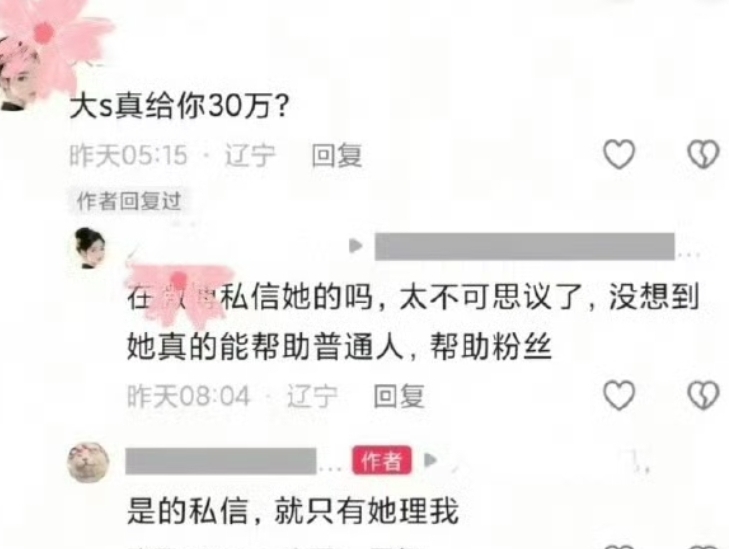729x549 pixels.
Task: Like the reply posted at 昨天08:04
Action: [x=619, y=395]
